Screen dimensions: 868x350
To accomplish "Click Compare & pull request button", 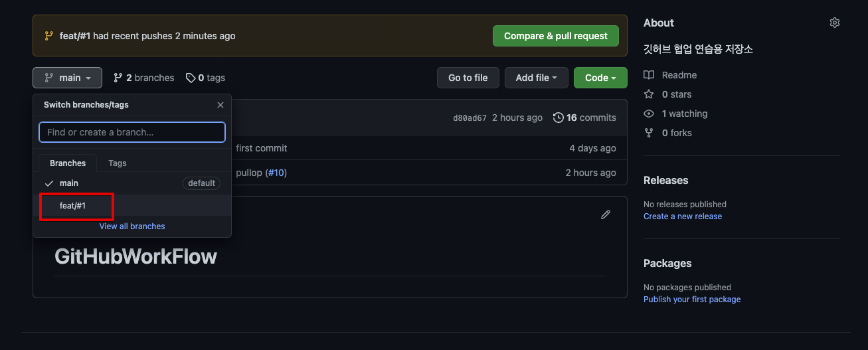I will click(x=556, y=36).
